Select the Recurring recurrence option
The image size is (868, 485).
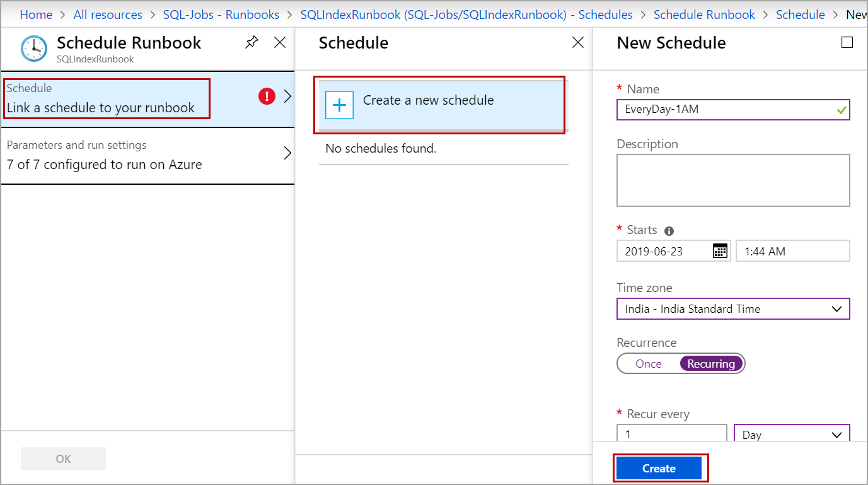pos(711,364)
